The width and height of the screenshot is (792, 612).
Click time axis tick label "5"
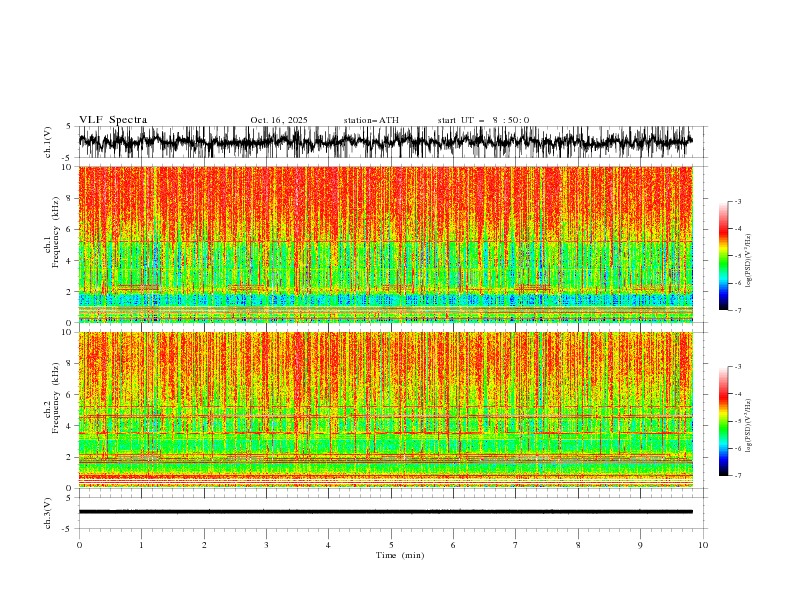pyautogui.click(x=391, y=545)
